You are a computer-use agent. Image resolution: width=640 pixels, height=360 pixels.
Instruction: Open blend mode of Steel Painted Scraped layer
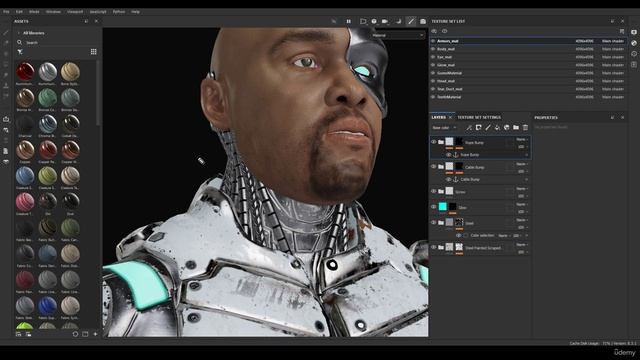(522, 244)
